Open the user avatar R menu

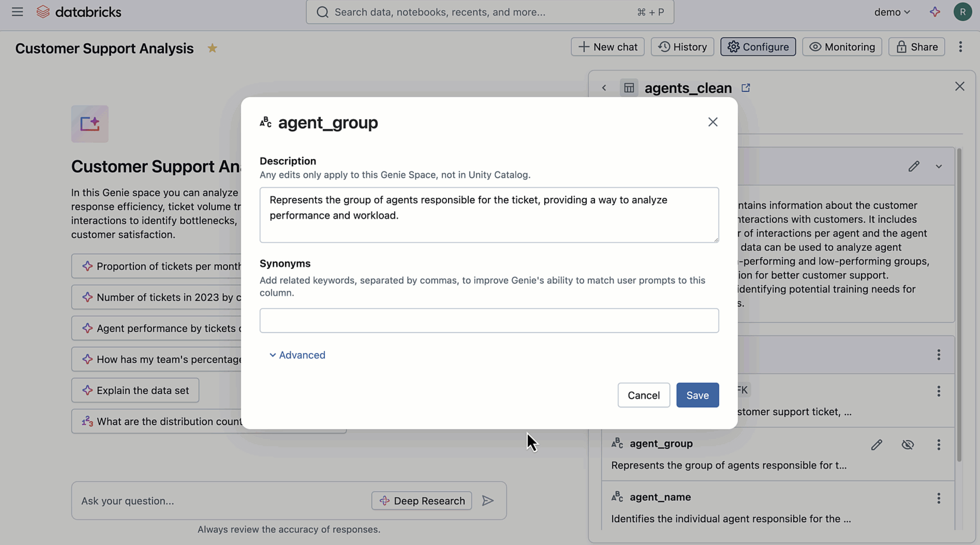click(962, 12)
